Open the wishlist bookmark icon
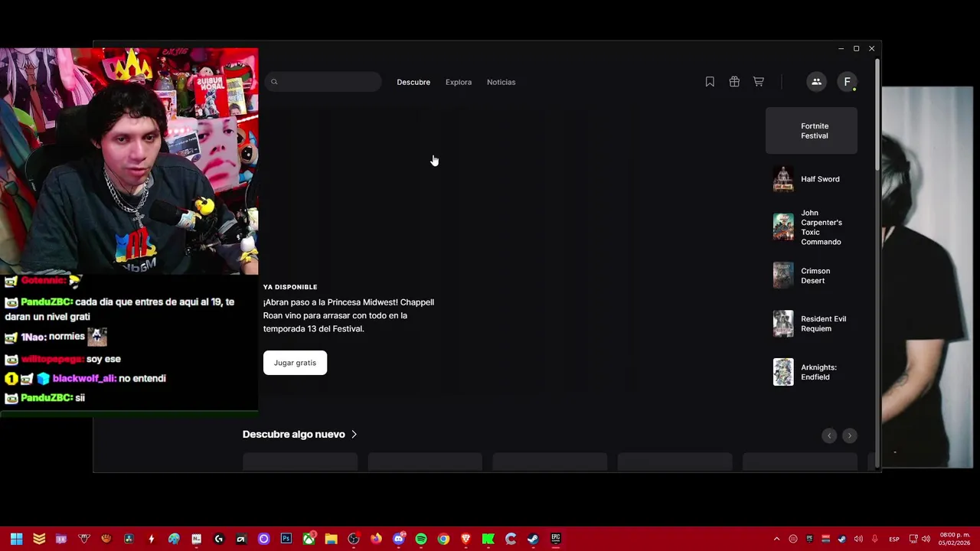 pyautogui.click(x=710, y=82)
